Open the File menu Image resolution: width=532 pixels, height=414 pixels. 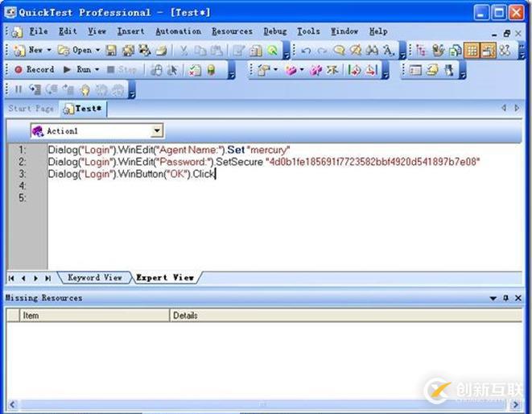point(39,31)
